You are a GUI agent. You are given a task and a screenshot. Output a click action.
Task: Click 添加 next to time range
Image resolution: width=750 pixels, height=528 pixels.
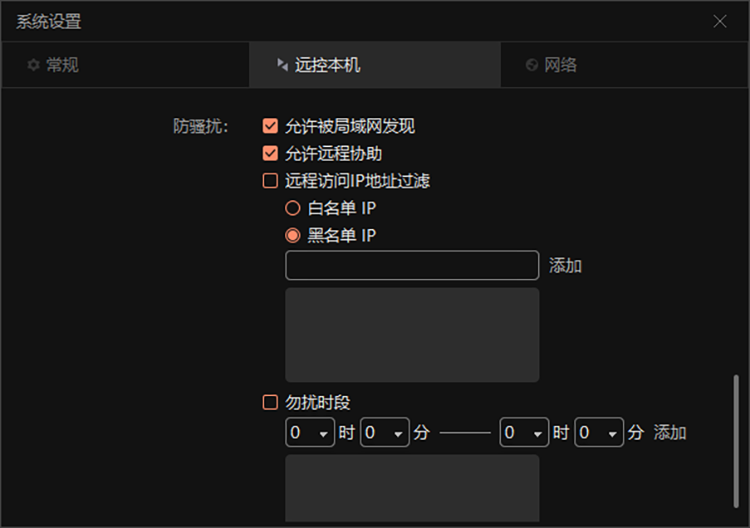tap(670, 432)
